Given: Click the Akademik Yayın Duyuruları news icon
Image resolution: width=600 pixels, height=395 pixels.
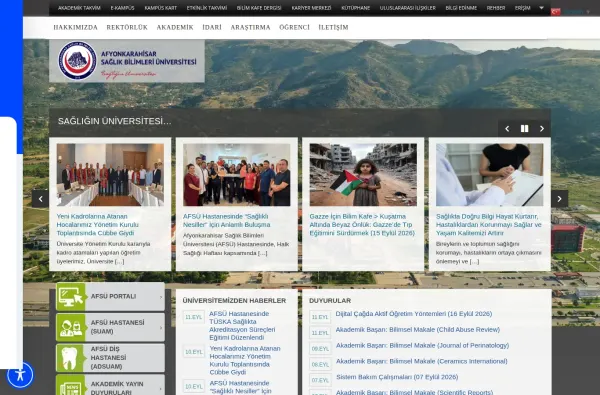Looking at the screenshot, I should click(71, 386).
